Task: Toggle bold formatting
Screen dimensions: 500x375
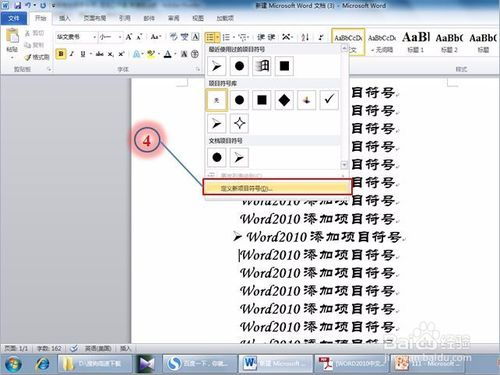Action: (61, 54)
